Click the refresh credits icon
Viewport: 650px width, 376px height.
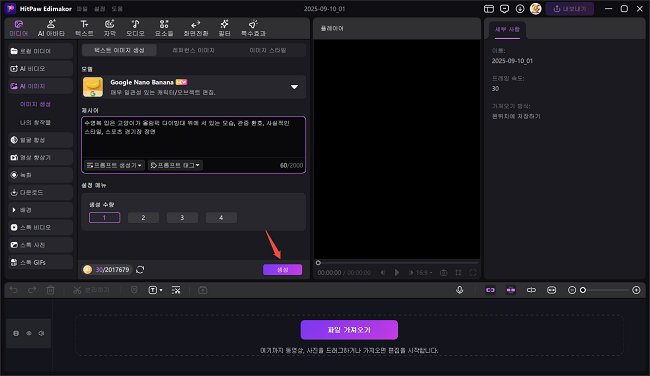[x=140, y=270]
